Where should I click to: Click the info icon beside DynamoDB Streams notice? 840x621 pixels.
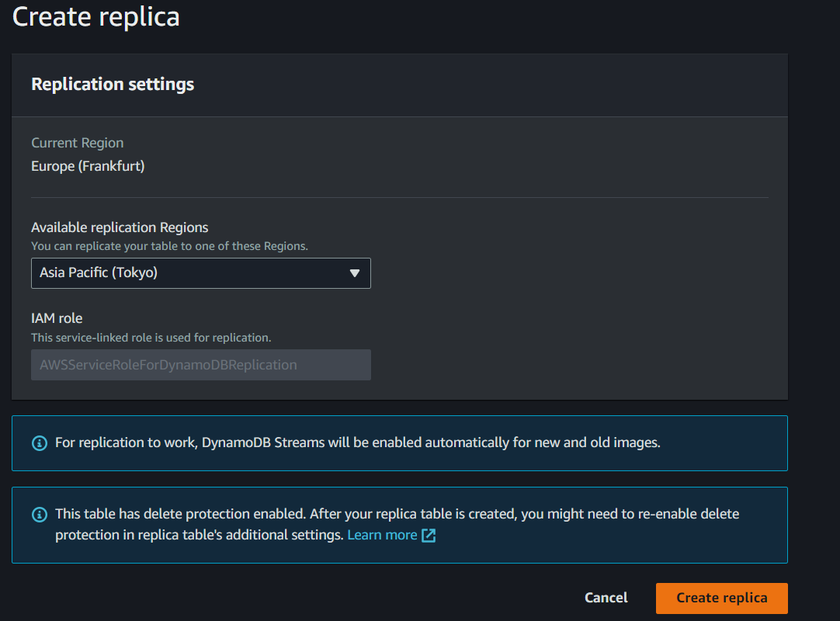coord(40,443)
